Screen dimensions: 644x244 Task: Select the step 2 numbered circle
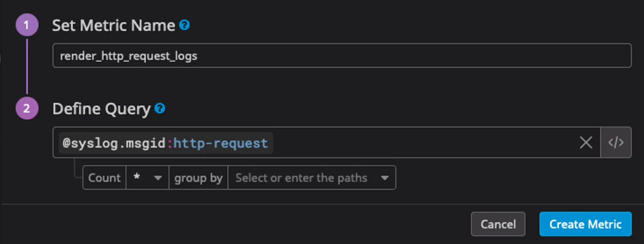pos(26,108)
